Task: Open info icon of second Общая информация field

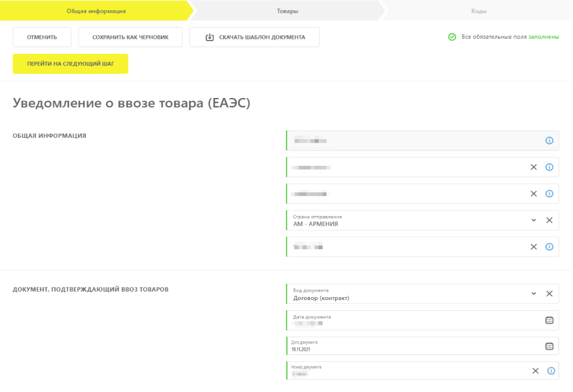Action: pos(549,167)
